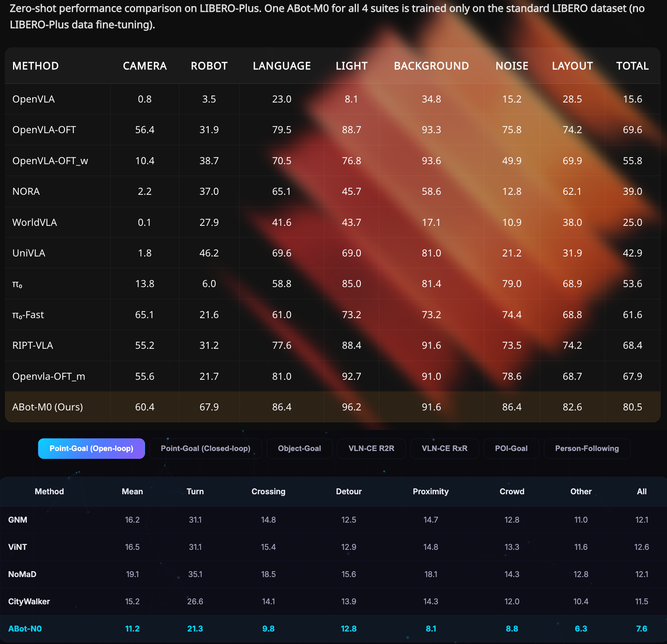Image resolution: width=667 pixels, height=644 pixels.
Task: Click ABot-M0 total score 80.5
Action: (632, 407)
